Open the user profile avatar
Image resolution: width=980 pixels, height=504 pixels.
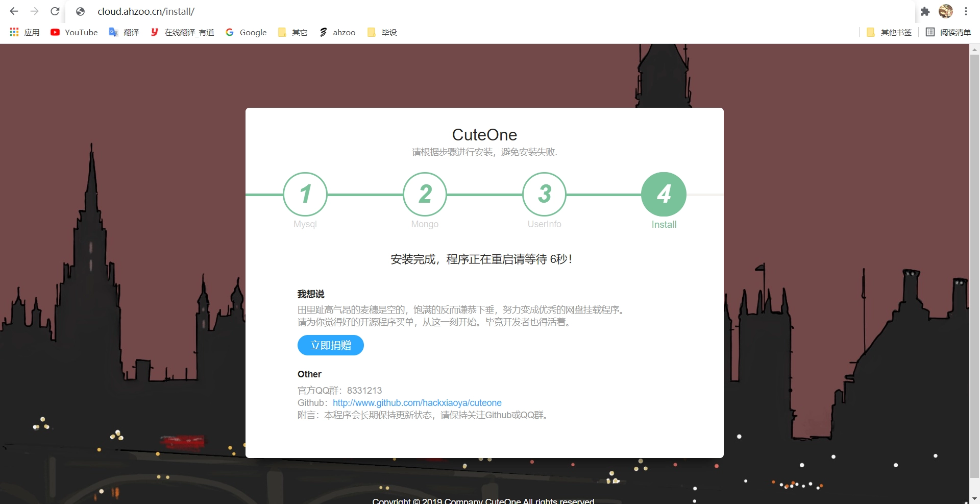945,11
